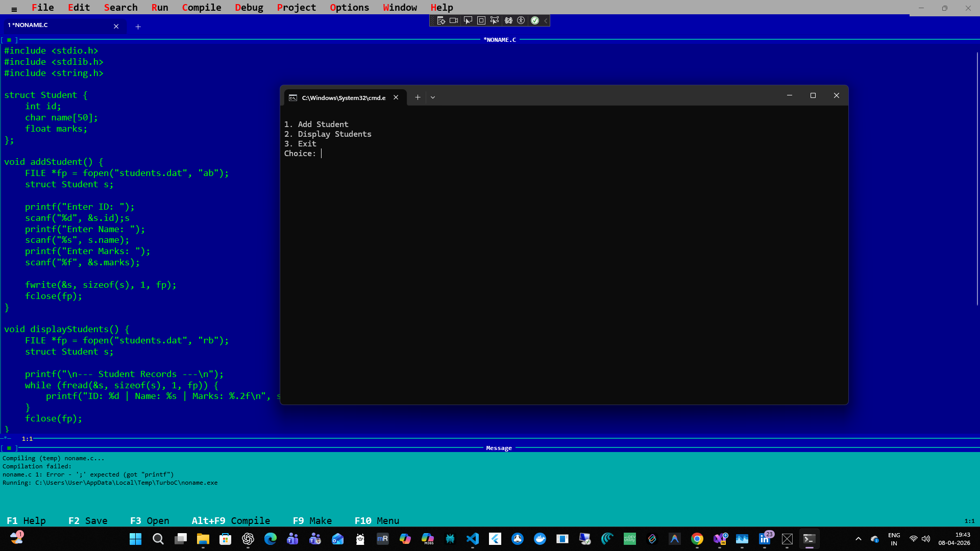Click the track focused element icon
Viewport: 980px width, 551px height.
point(494,20)
